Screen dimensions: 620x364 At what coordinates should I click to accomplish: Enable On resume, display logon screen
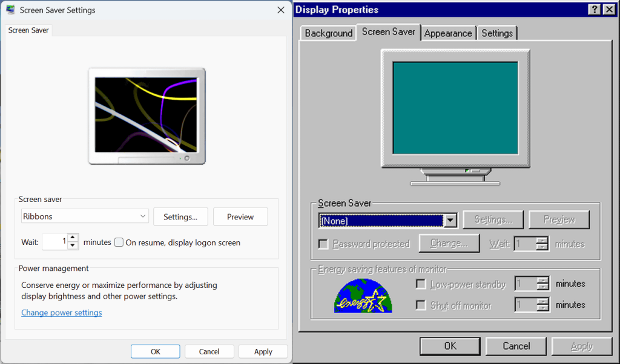tap(119, 242)
